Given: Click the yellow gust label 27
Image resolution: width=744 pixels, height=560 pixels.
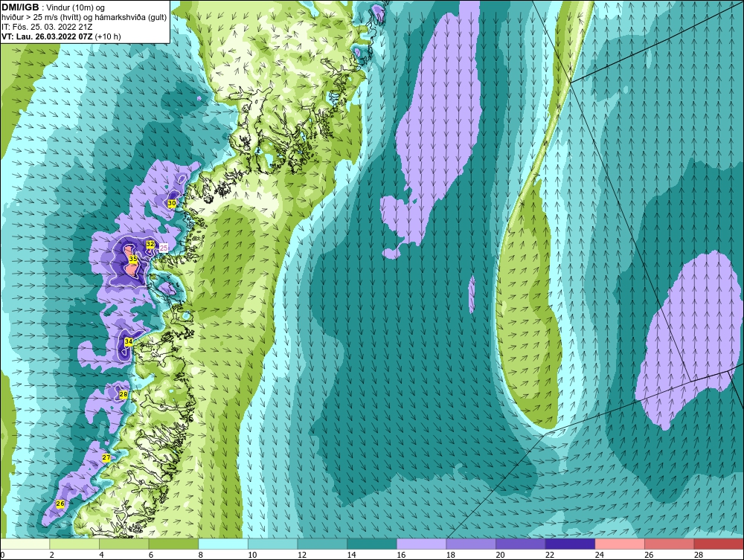Looking at the screenshot, I should click(106, 457).
